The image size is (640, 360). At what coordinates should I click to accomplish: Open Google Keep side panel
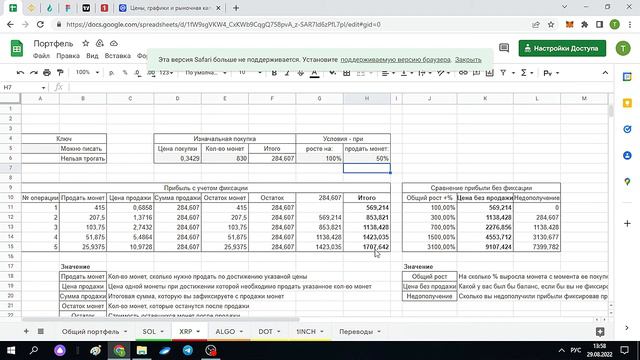[627, 103]
